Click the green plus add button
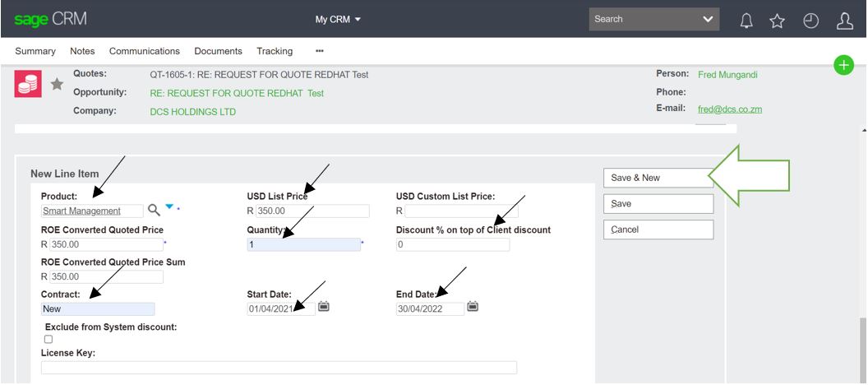This screenshot has width=868, height=385. [x=843, y=65]
